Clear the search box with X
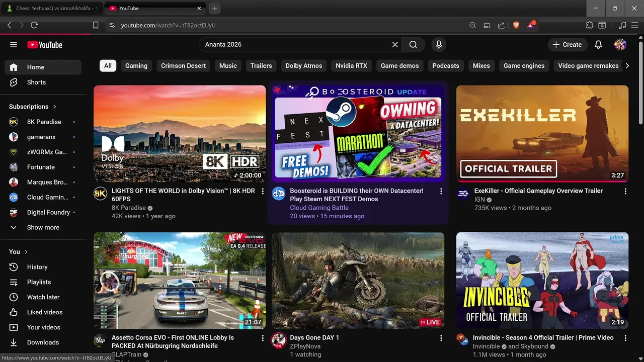The height and width of the screenshot is (362, 644). 395,45
